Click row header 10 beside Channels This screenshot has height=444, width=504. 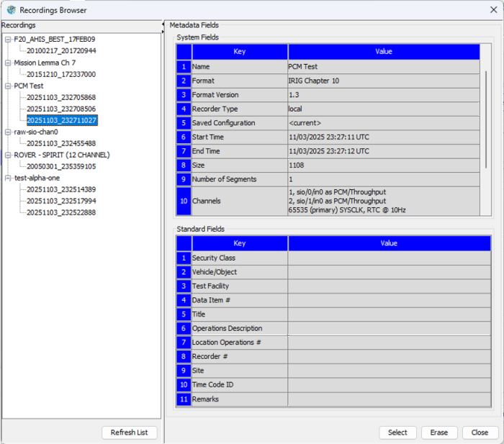[184, 201]
